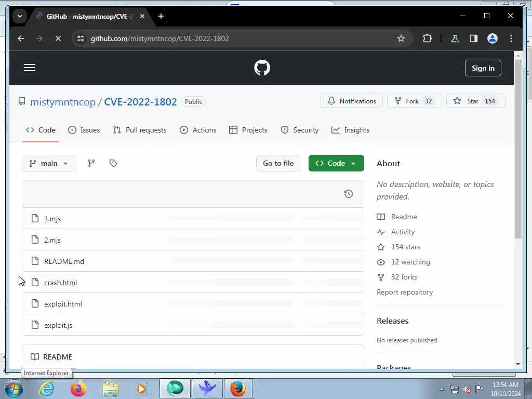Screen dimensions: 532x399
Task: Click the page vertical scrollbar thumb
Action: click(518, 149)
